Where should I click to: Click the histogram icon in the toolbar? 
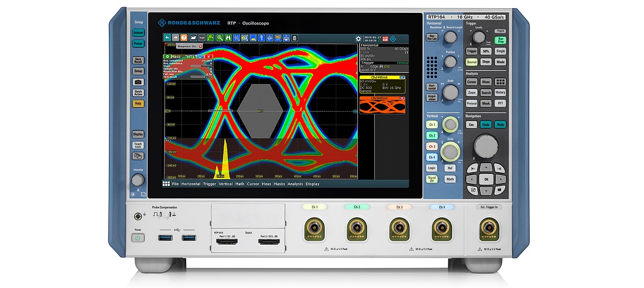253,38
